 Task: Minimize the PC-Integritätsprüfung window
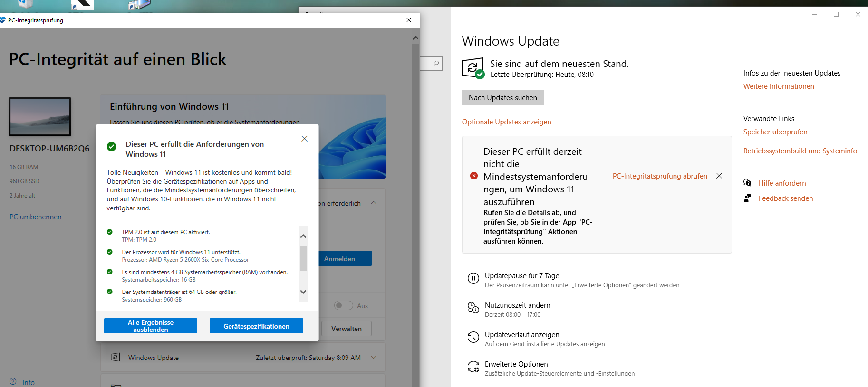(x=366, y=20)
